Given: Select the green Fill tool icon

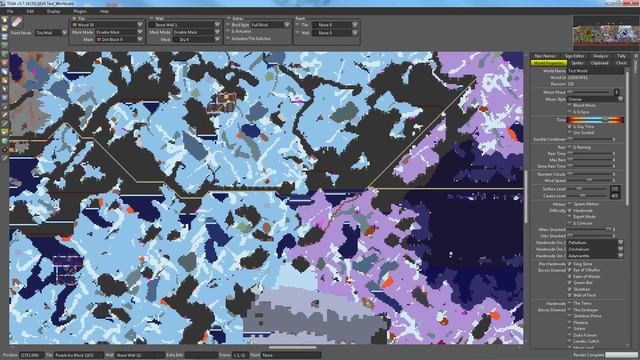Looking at the screenshot, I should 4,132.
